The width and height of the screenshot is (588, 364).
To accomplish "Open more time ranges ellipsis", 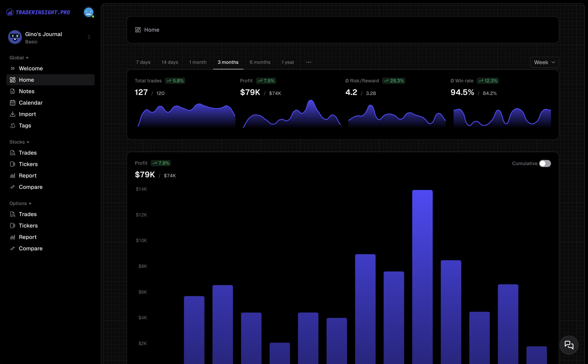I will click(x=309, y=62).
